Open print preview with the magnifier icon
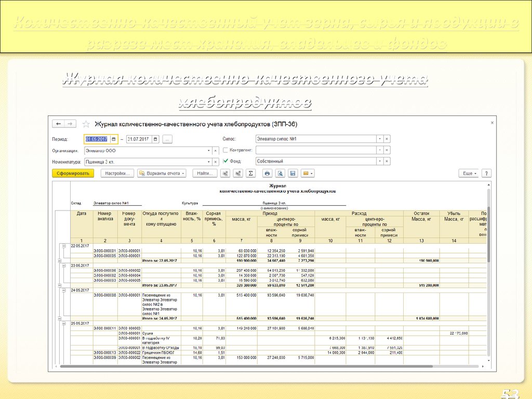Image resolution: width=532 pixels, height=399 pixels. (x=280, y=174)
